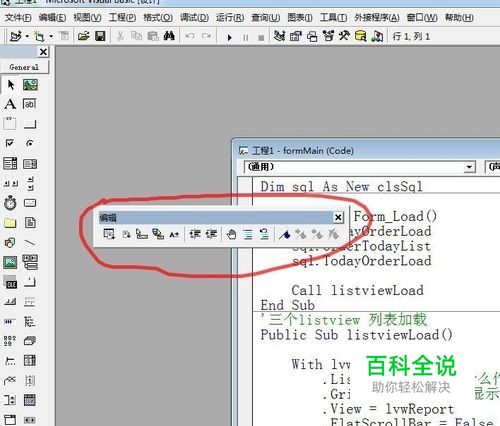Click the Open Project folder icon

pyautogui.click(x=83, y=36)
